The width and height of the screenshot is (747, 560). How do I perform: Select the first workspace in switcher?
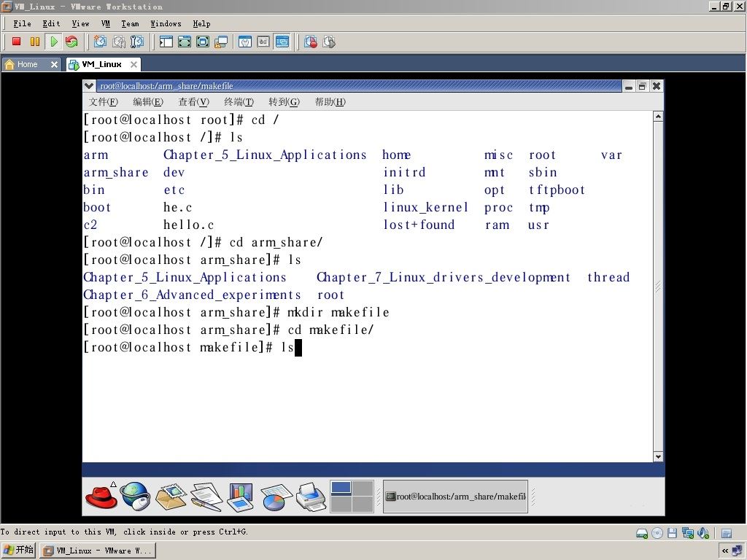pos(341,488)
